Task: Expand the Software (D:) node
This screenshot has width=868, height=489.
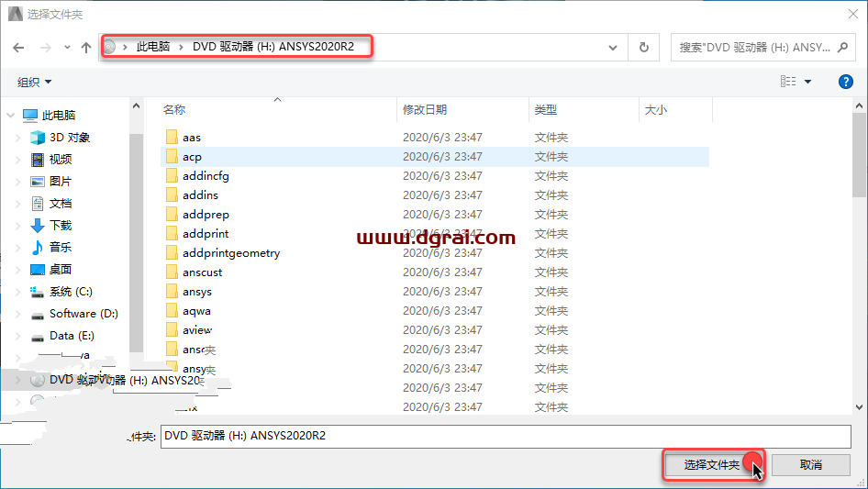Action: pos(18,314)
